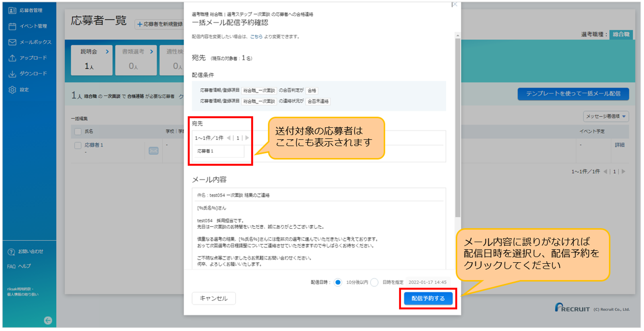This screenshot has width=644, height=331.
Task: Click the お問い合わせ question mark icon
Action: 11,252
